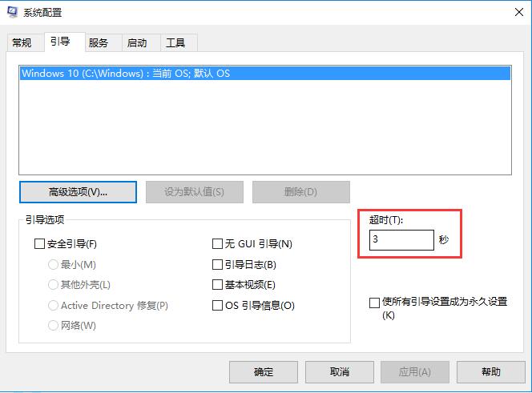Click the 应用(A) button

[x=415, y=372]
